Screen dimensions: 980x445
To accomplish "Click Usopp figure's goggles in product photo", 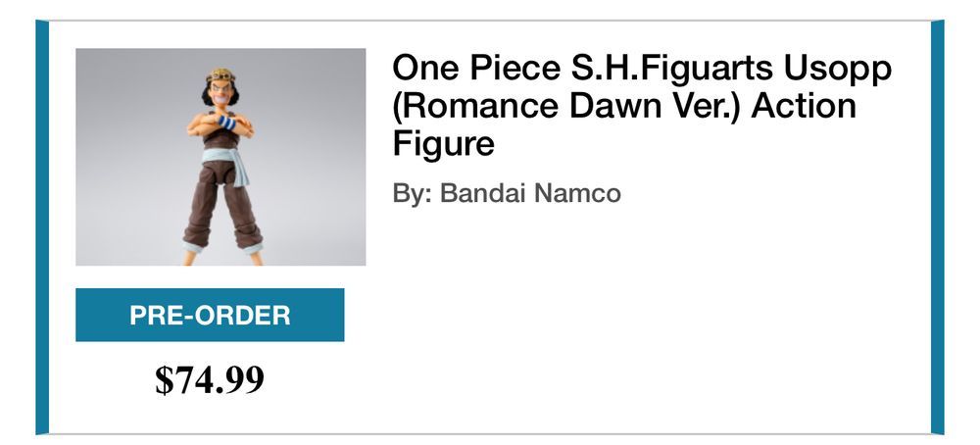I will (x=220, y=76).
